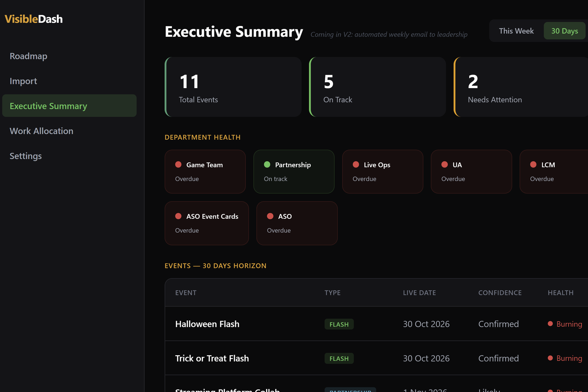The width and height of the screenshot is (588, 392).
Task: Click FLASH tag on Trick or Treat row
Action: tap(339, 359)
